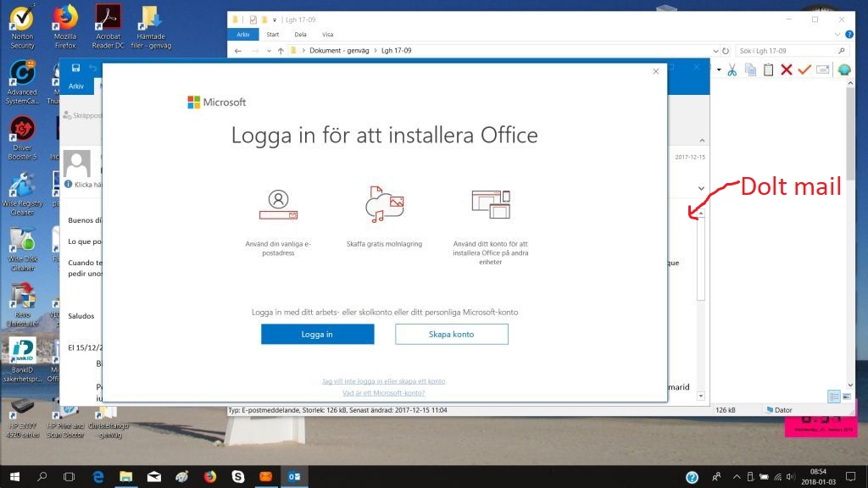Open recent locations dropdown in Explorer
The height and width of the screenshot is (488, 868).
[x=269, y=51]
